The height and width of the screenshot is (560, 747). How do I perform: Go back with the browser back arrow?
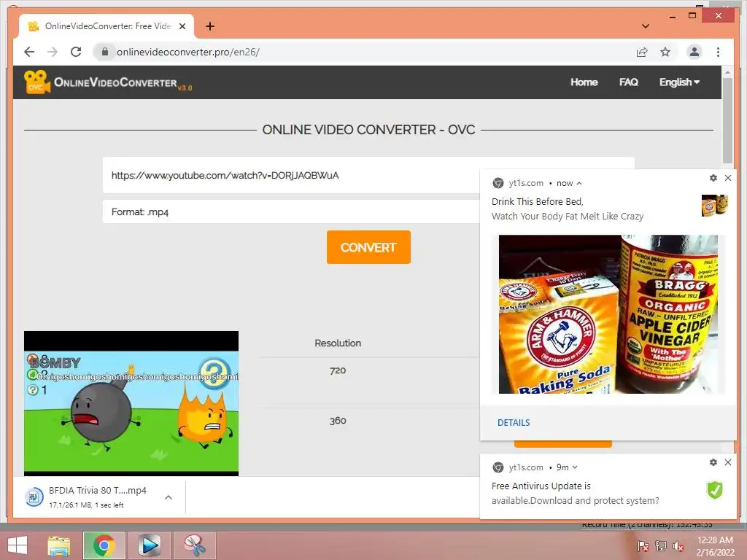point(29,52)
